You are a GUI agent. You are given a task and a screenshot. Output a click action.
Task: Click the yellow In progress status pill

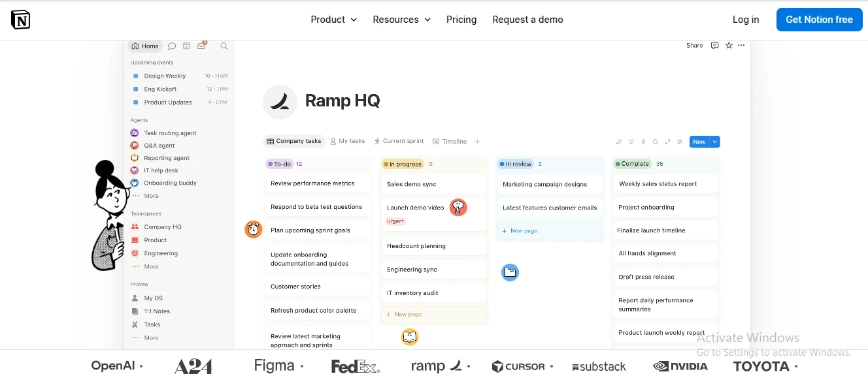point(403,164)
